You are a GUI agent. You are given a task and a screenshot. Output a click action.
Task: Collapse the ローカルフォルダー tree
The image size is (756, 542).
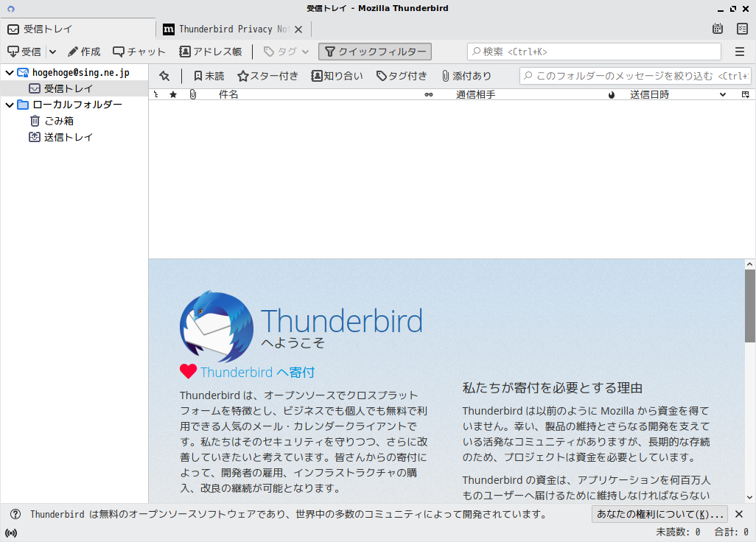(x=10, y=105)
